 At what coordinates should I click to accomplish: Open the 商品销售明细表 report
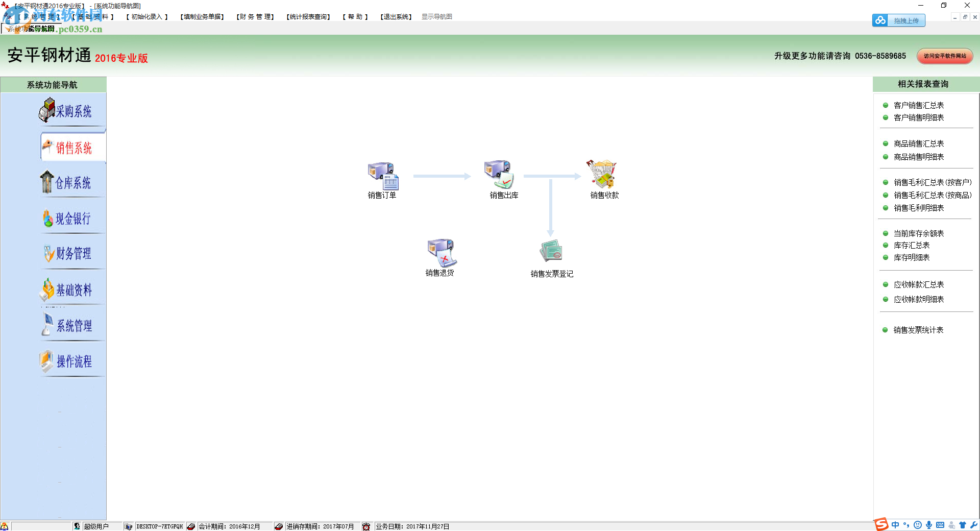[x=919, y=157]
